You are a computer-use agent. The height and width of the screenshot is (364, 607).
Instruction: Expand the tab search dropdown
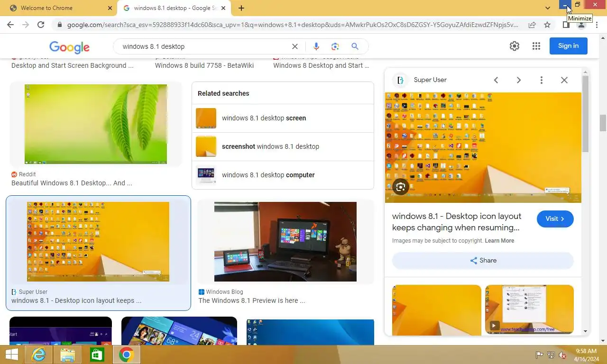(x=548, y=8)
